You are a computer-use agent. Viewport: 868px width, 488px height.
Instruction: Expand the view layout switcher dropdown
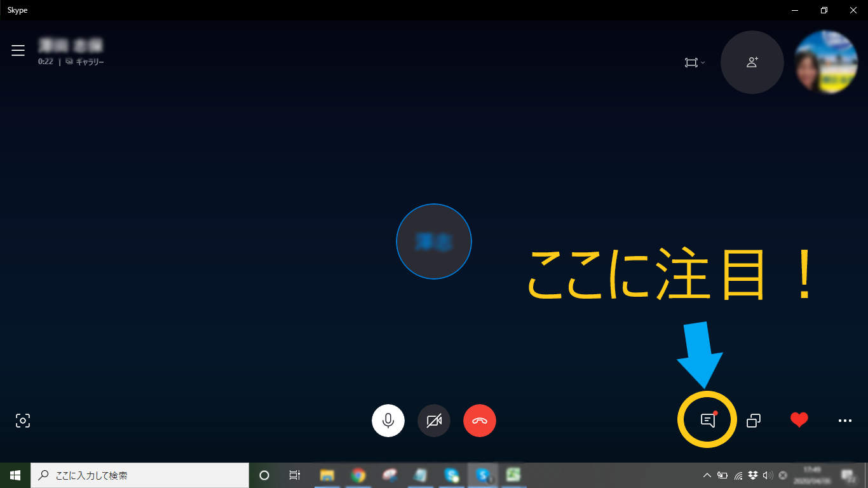click(695, 62)
